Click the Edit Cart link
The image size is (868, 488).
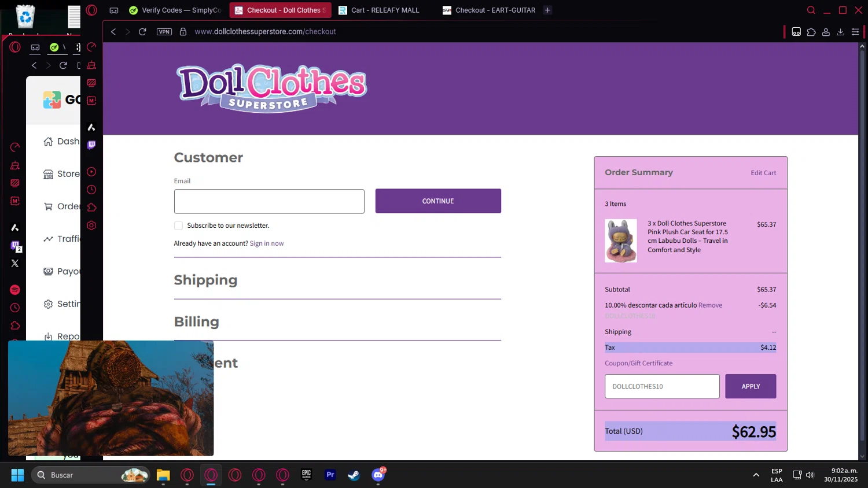[x=763, y=173]
